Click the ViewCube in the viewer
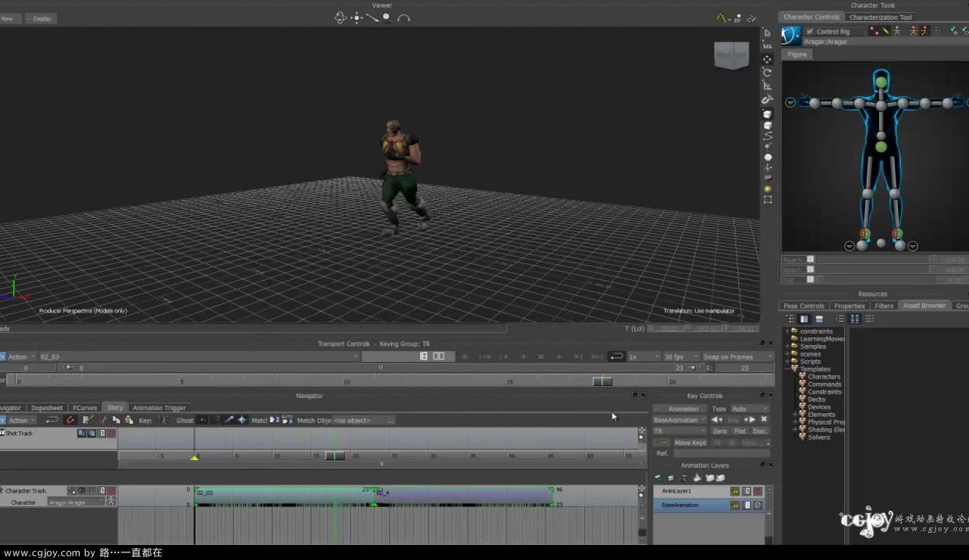969x560 pixels. pos(731,55)
